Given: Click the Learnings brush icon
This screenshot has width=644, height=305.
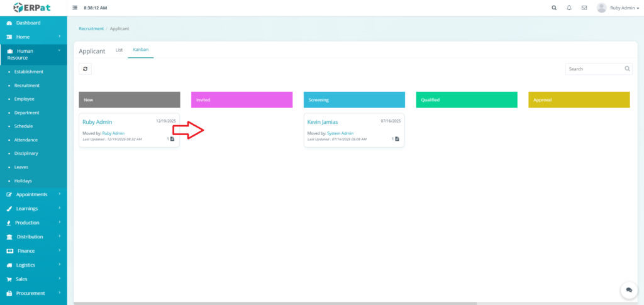Looking at the screenshot, I should tap(9, 209).
